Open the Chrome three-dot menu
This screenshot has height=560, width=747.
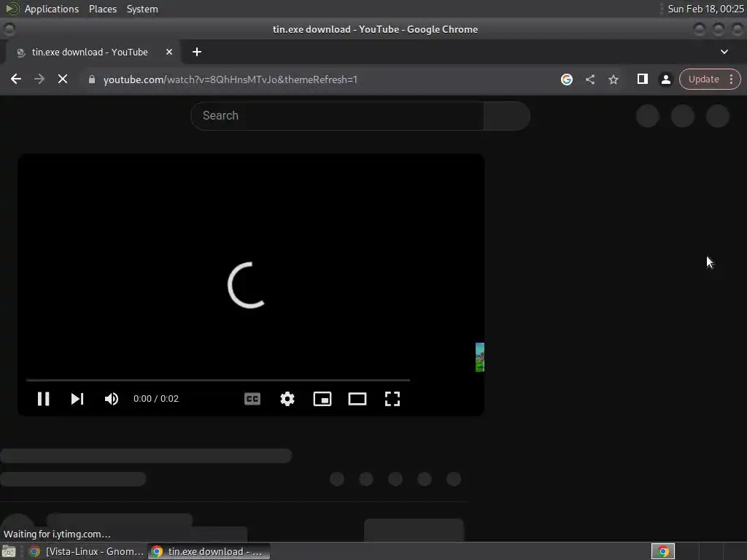click(731, 79)
